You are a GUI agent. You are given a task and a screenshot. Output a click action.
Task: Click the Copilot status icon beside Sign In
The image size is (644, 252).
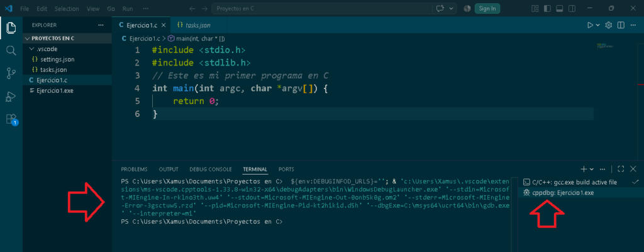467,8
